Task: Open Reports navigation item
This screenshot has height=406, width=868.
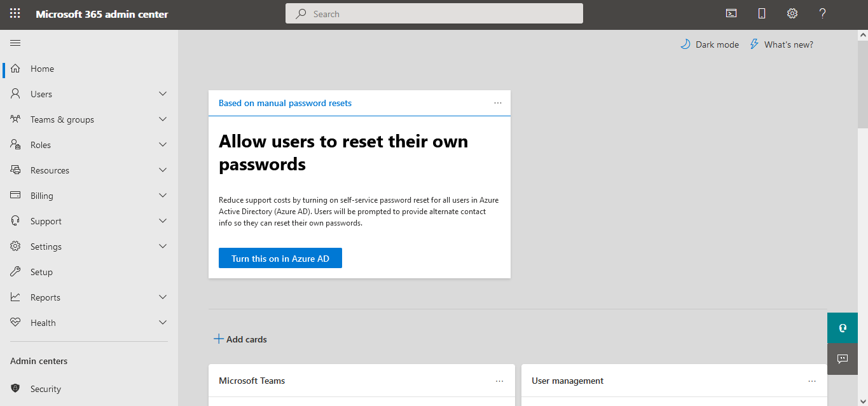Action: tap(89, 297)
